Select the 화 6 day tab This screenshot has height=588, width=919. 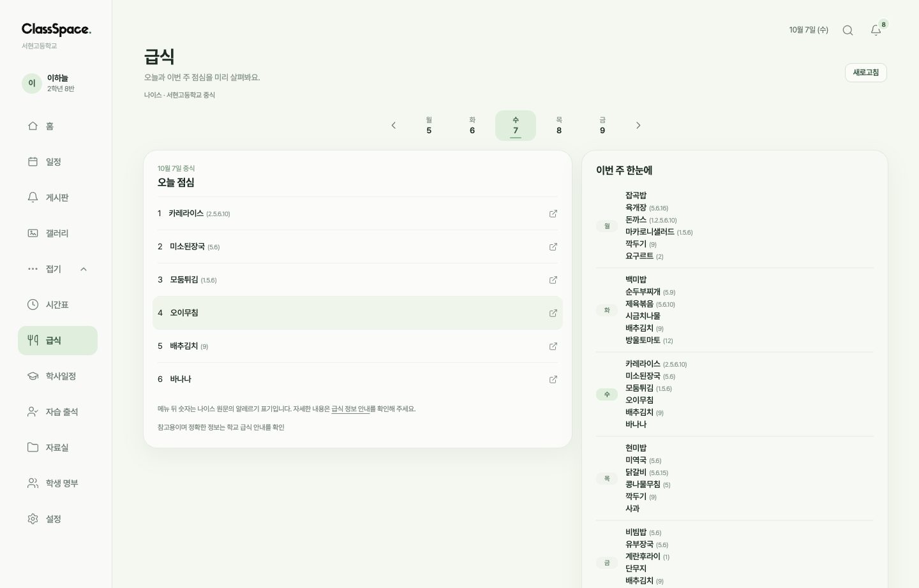click(472, 126)
